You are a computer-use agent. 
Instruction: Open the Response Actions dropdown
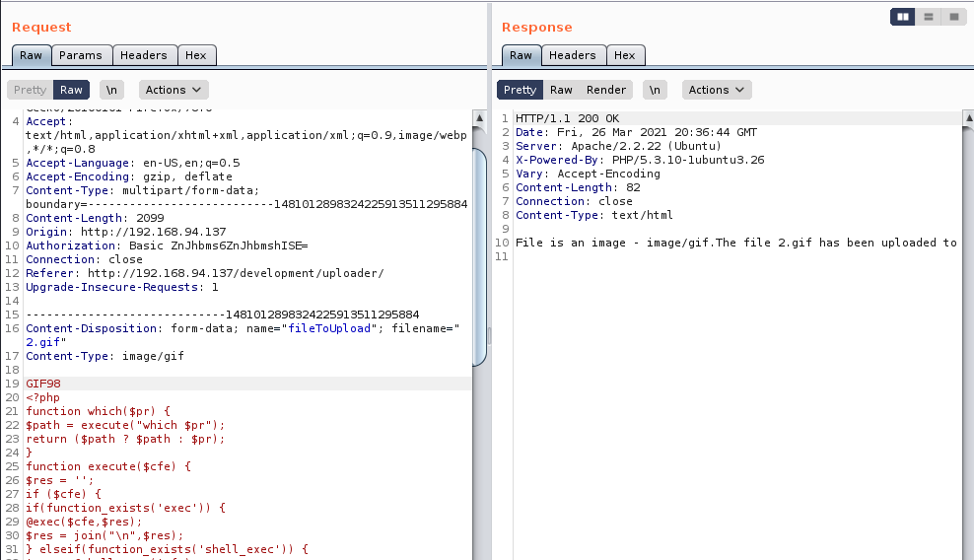click(717, 90)
